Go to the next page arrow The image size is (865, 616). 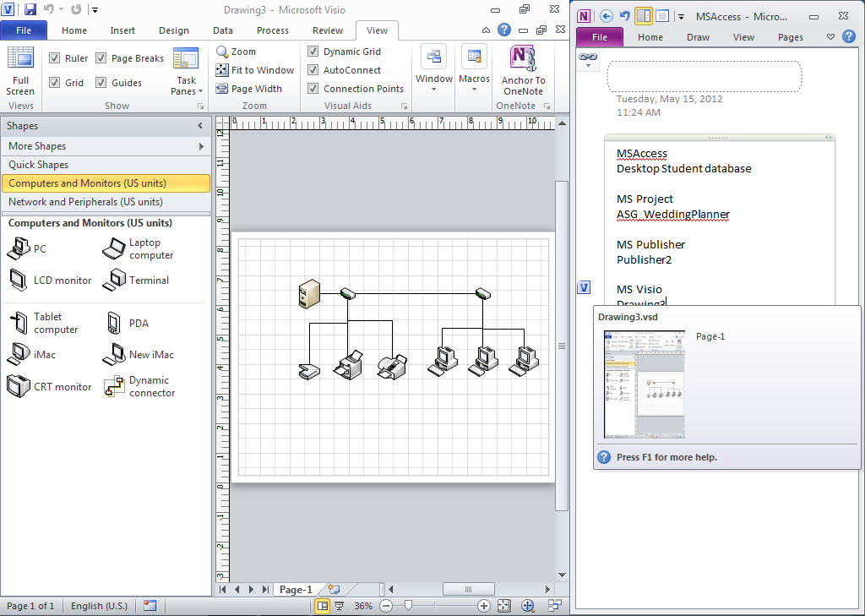[x=251, y=590]
